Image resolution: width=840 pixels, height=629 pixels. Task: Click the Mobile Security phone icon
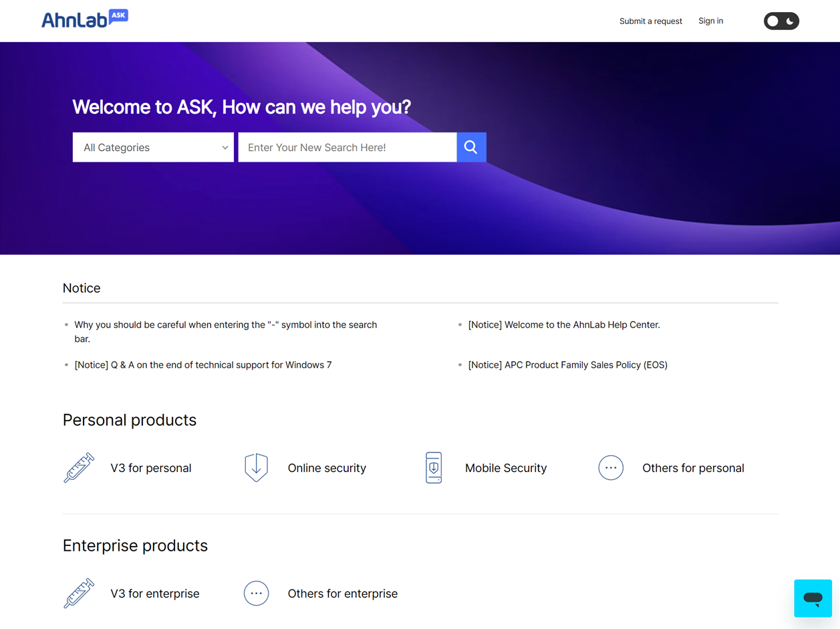pyautogui.click(x=434, y=468)
